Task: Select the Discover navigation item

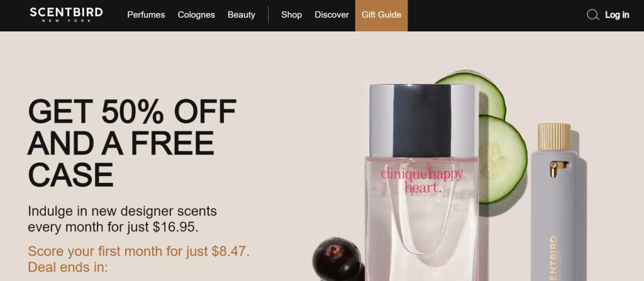Action: 332,15
